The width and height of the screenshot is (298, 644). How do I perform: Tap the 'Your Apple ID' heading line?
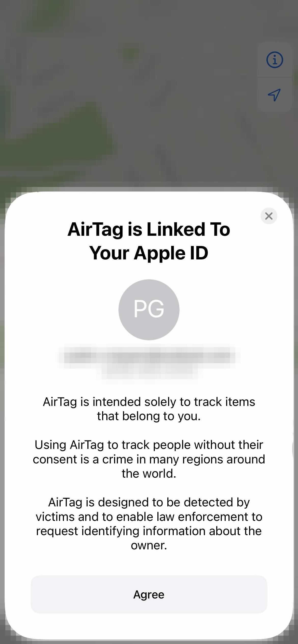[149, 253]
